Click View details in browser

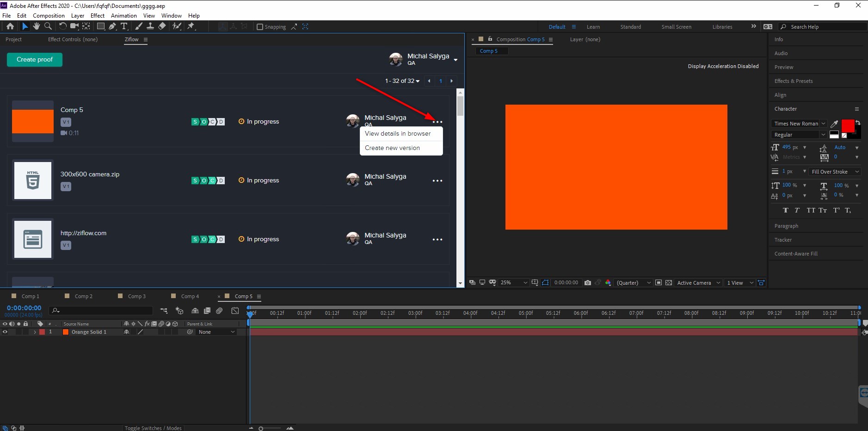pyautogui.click(x=398, y=133)
